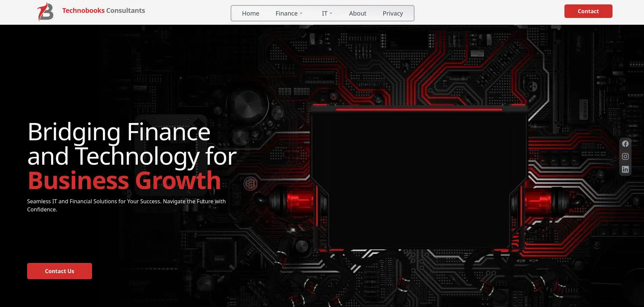Click the "Bridging Finance" headline line
Screen dimensions: 644x307
pyautogui.click(x=119, y=132)
